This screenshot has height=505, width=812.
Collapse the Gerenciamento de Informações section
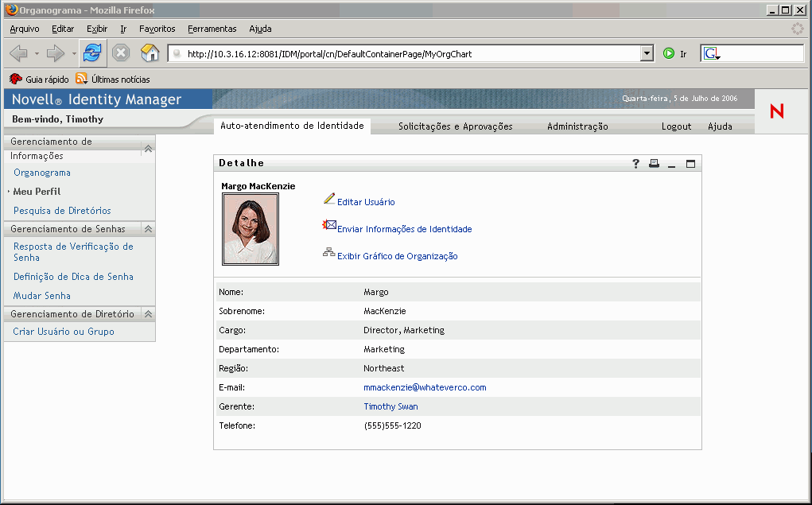click(x=148, y=148)
